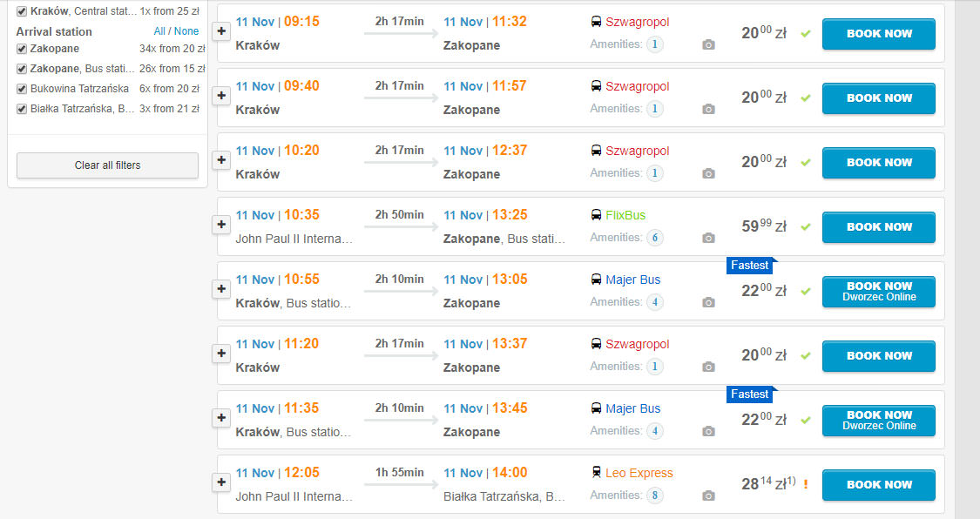The width and height of the screenshot is (980, 519).
Task: Click the camera icon on the 09:15 Szwagropol trip
Action: pos(708,44)
